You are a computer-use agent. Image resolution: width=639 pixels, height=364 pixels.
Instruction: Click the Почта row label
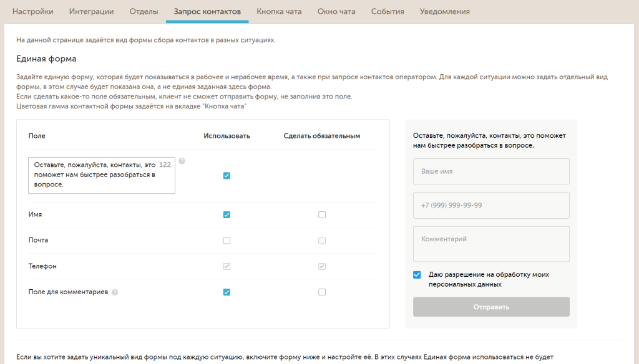pyautogui.click(x=38, y=240)
